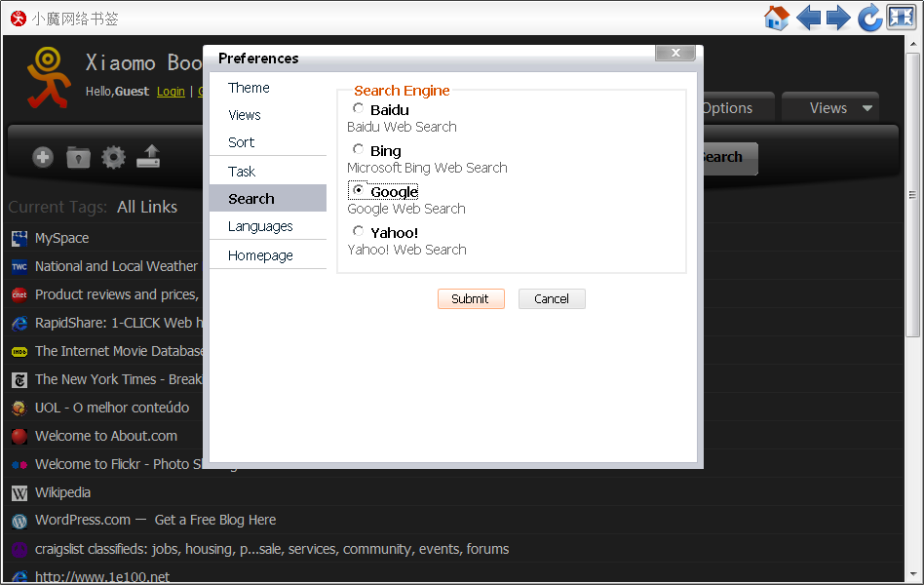Click the Home icon in title bar
924x585 pixels.
click(776, 18)
